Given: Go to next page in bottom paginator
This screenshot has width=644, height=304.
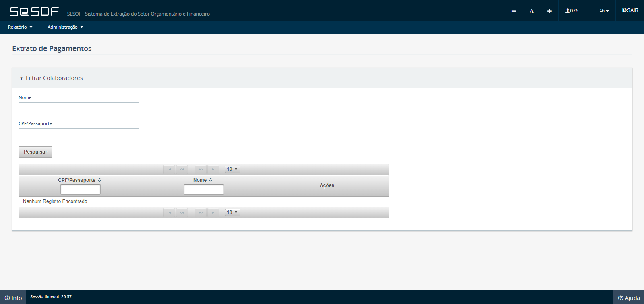Looking at the screenshot, I should click(x=201, y=212).
